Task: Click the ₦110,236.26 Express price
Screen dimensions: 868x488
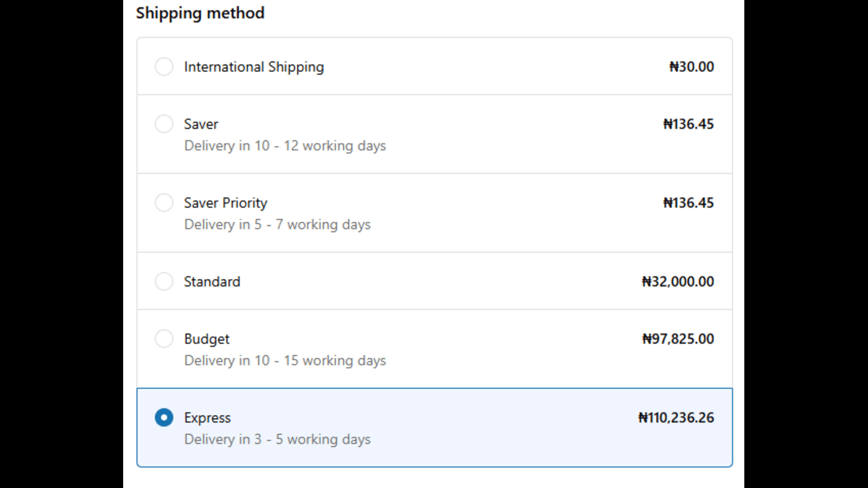Action: pyautogui.click(x=676, y=418)
